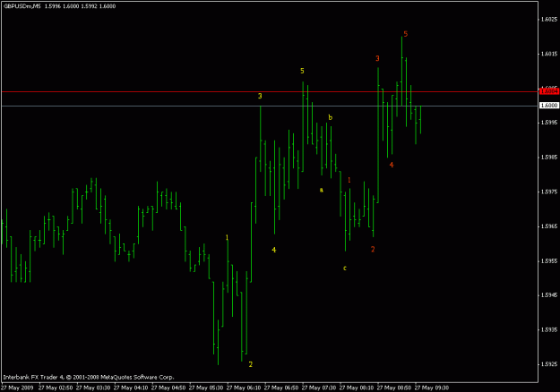The width and height of the screenshot is (560, 392).
Task: Select the yellow wave label 2 at chart low
Action: tap(250, 364)
